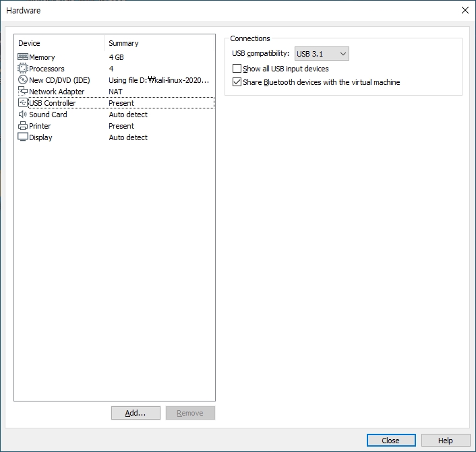
Task: Click the Device column header
Action: point(29,43)
